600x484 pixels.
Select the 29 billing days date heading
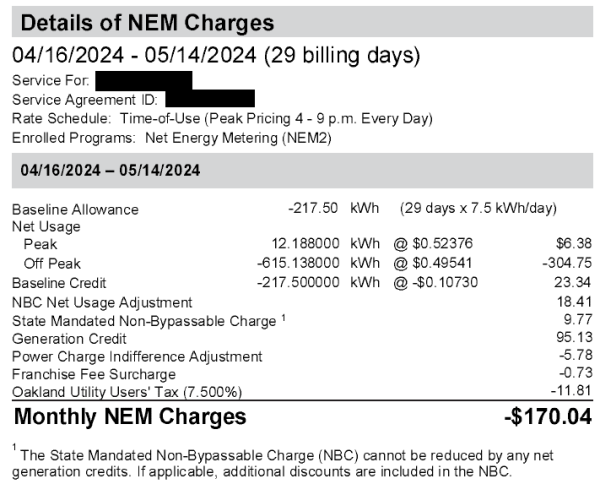215,54
